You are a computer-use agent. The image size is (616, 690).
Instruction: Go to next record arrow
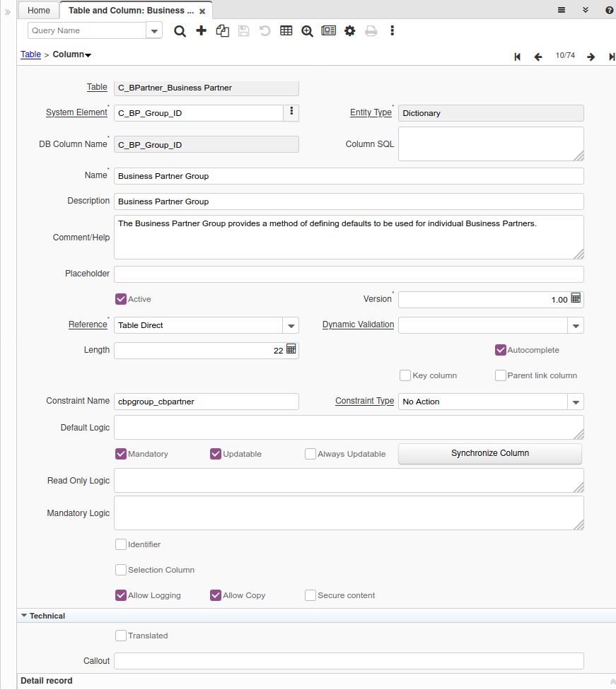pyautogui.click(x=591, y=57)
